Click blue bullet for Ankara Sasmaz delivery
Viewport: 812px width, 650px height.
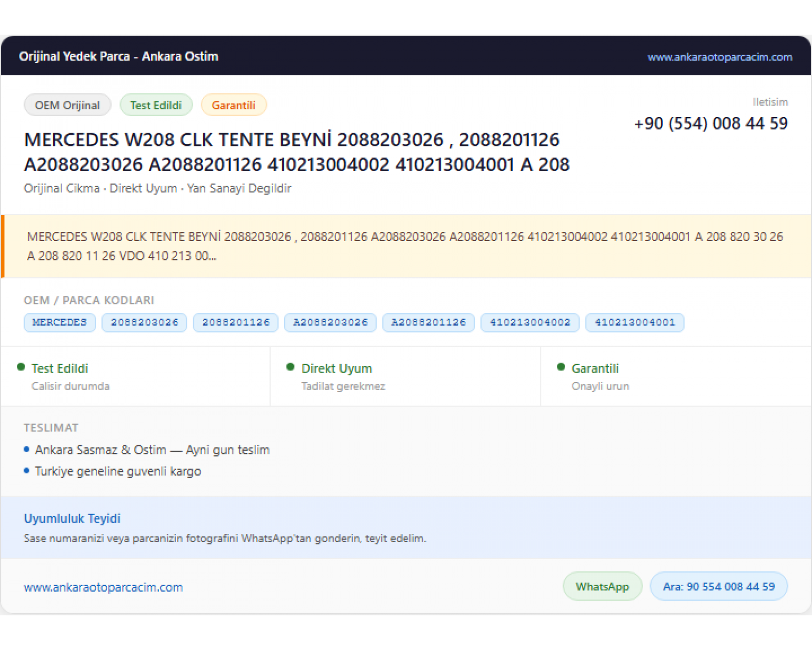[27, 449]
